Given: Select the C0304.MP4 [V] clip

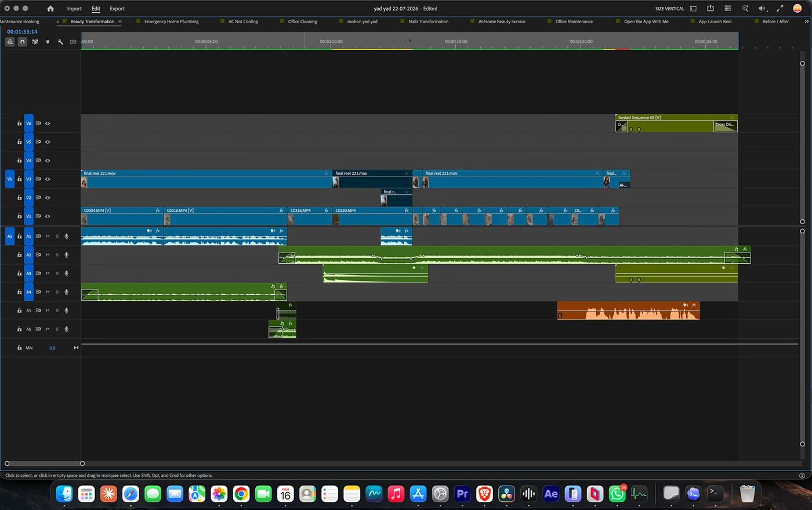Looking at the screenshot, I should pos(122,216).
